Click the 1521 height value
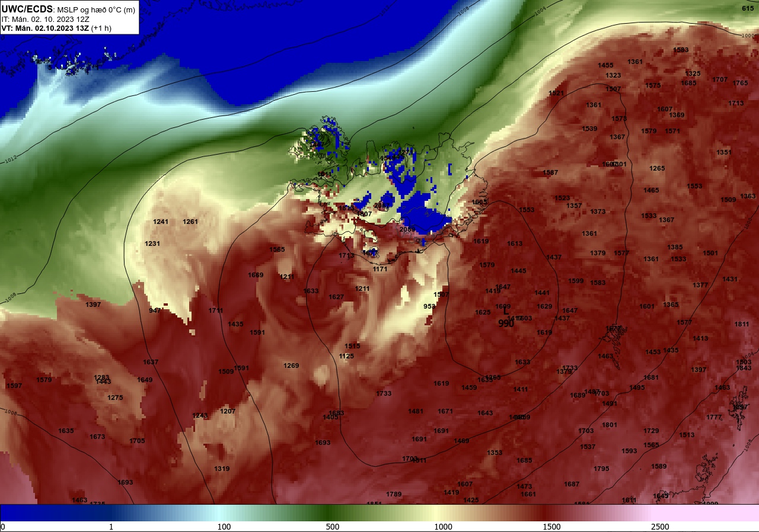The height and width of the screenshot is (532, 759). [x=556, y=93]
